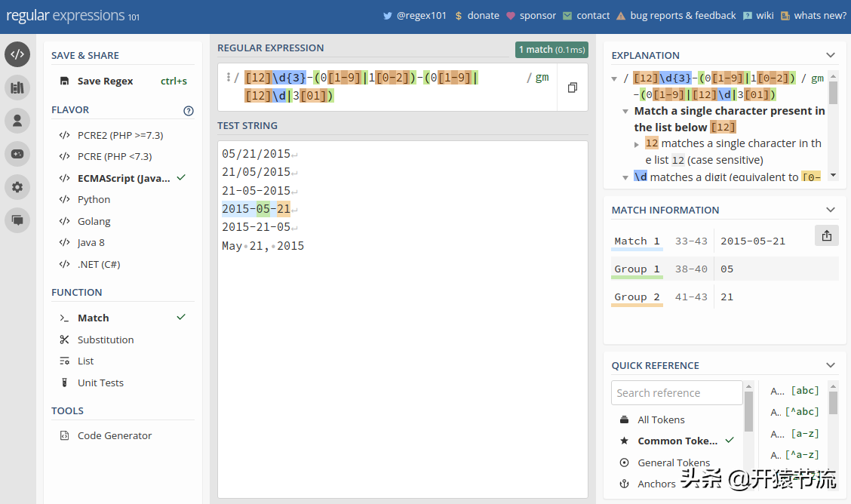Image resolution: width=851 pixels, height=504 pixels.
Task: Click Save Regex button
Action: [x=105, y=81]
